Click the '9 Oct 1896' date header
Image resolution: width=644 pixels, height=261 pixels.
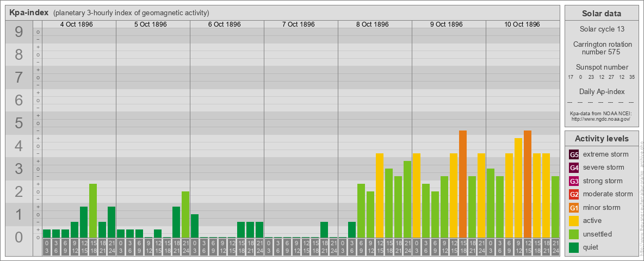(x=446, y=24)
